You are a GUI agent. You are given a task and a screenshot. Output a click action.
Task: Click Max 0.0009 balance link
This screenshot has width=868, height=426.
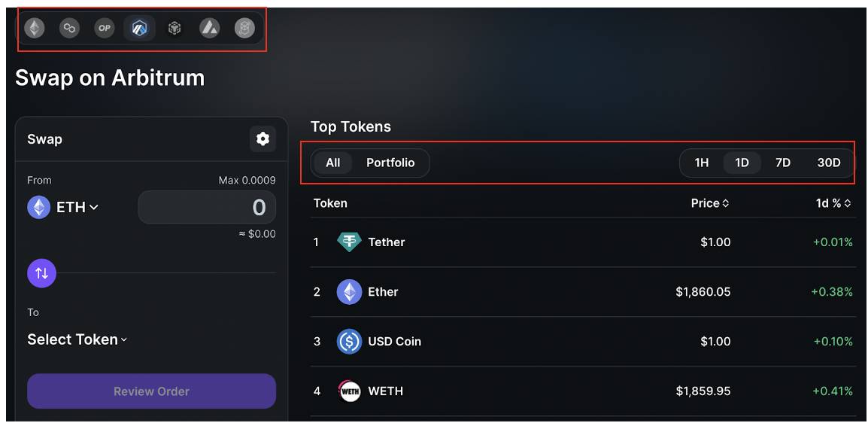tap(247, 180)
